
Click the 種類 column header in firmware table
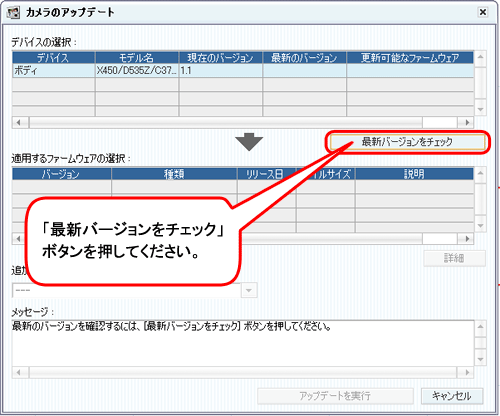(x=174, y=174)
